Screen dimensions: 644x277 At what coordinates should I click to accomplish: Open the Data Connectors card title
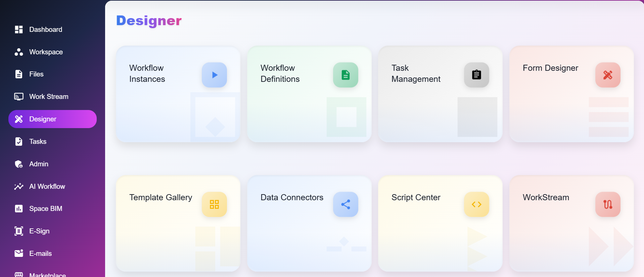pos(292,198)
